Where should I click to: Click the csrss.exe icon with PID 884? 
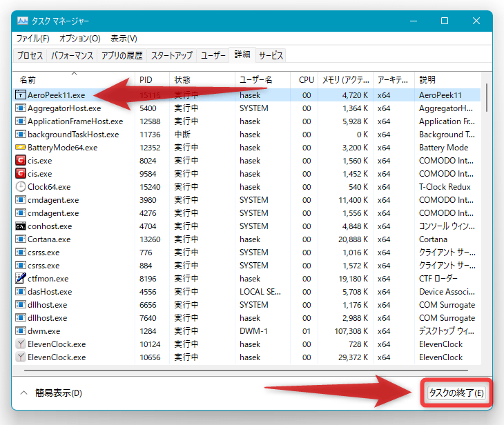tap(21, 266)
